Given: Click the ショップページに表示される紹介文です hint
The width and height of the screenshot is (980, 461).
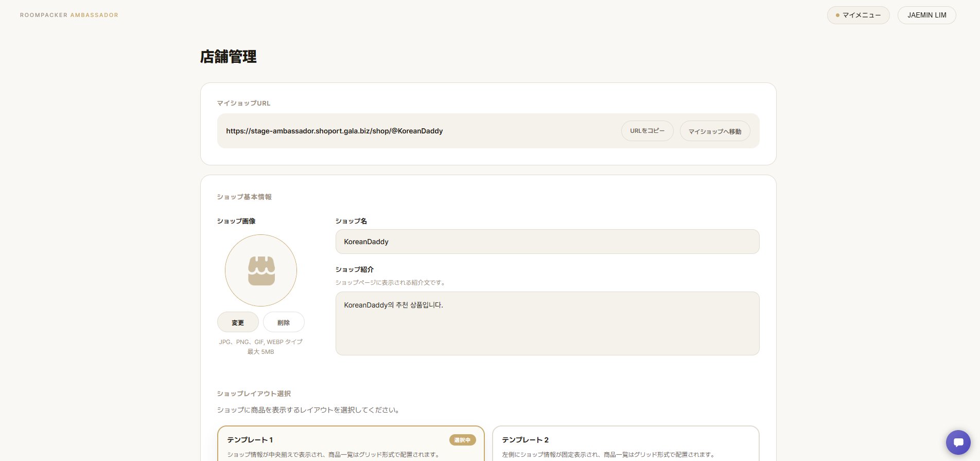Looking at the screenshot, I should [x=391, y=282].
